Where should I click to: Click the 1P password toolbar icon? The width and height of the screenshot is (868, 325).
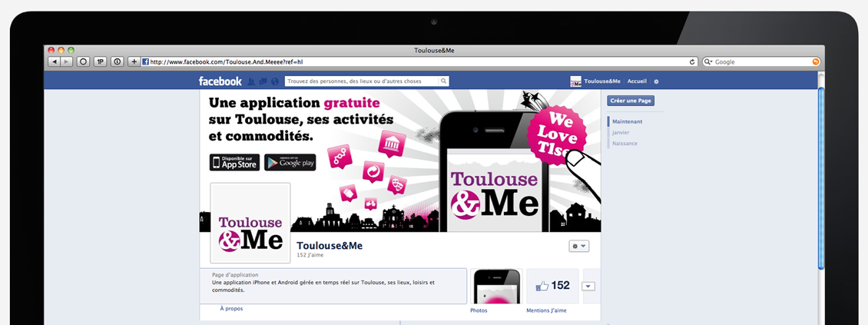100,62
